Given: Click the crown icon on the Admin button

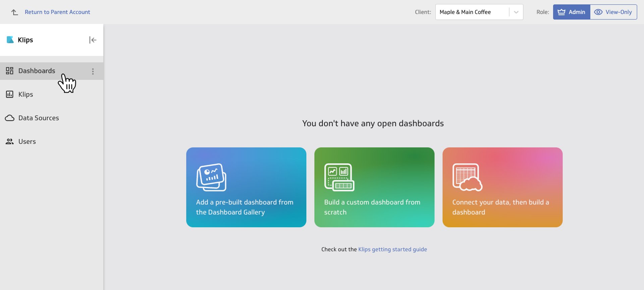Looking at the screenshot, I should point(561,12).
